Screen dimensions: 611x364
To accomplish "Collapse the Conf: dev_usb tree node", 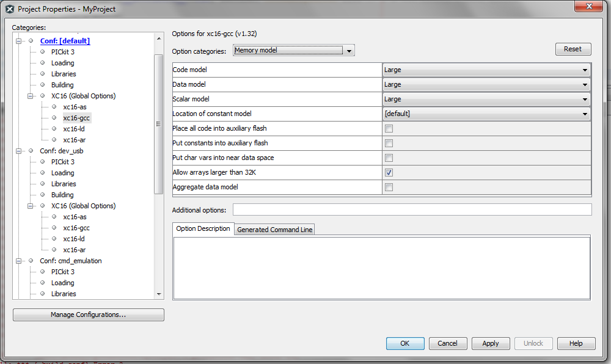I will 18,151.
